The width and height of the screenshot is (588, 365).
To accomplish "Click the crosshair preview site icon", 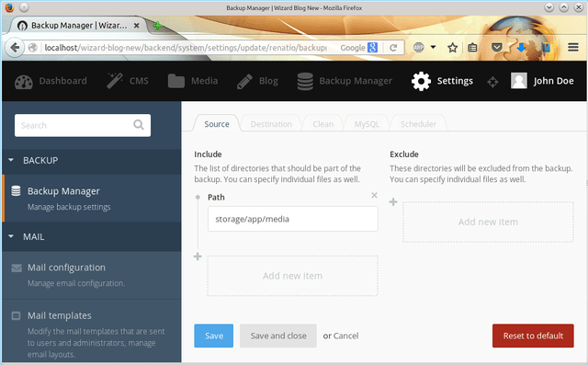I will pyautogui.click(x=492, y=82).
